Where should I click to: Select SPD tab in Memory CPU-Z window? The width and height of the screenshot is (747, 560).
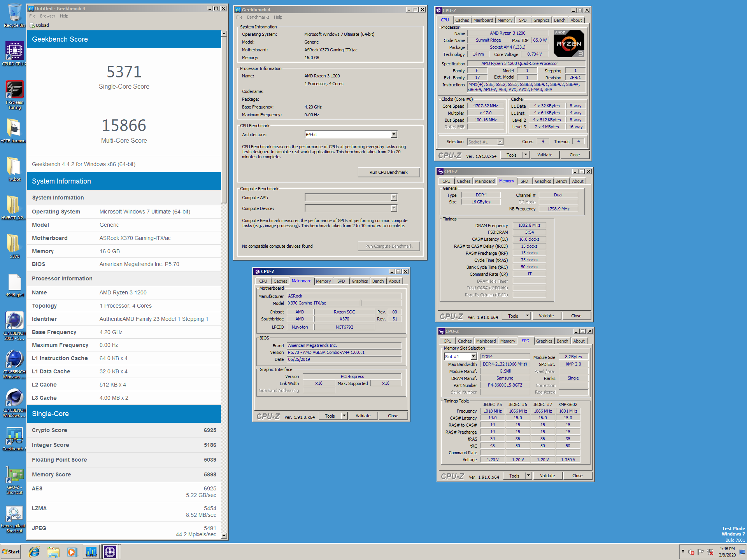point(524,181)
